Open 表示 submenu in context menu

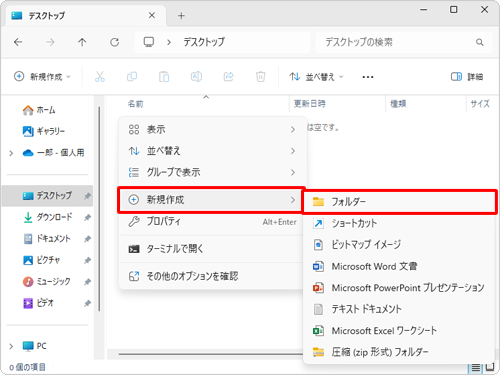(x=212, y=129)
